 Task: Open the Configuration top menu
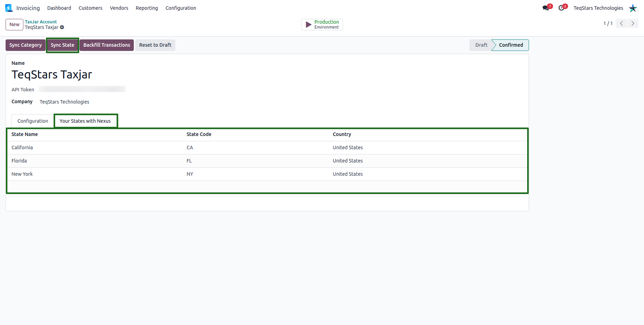181,8
